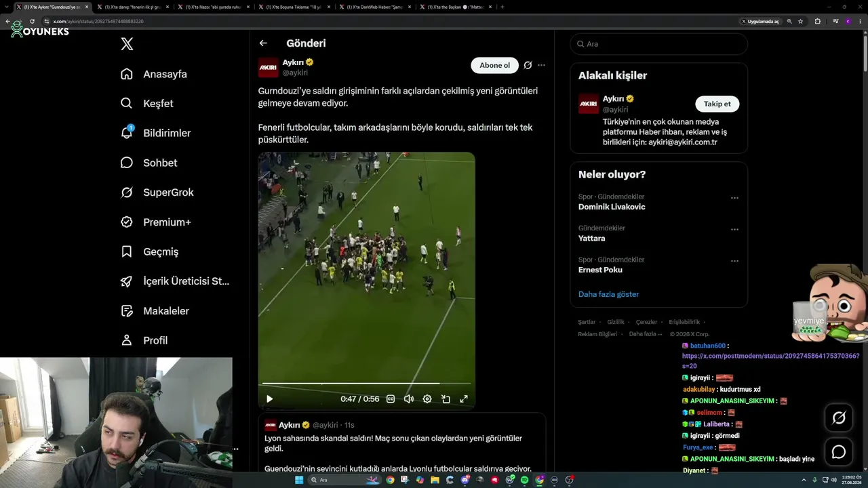
Task: Play the video
Action: tap(269, 399)
